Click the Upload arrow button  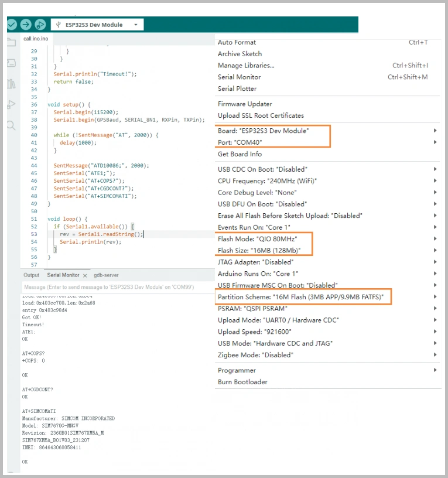coord(26,25)
